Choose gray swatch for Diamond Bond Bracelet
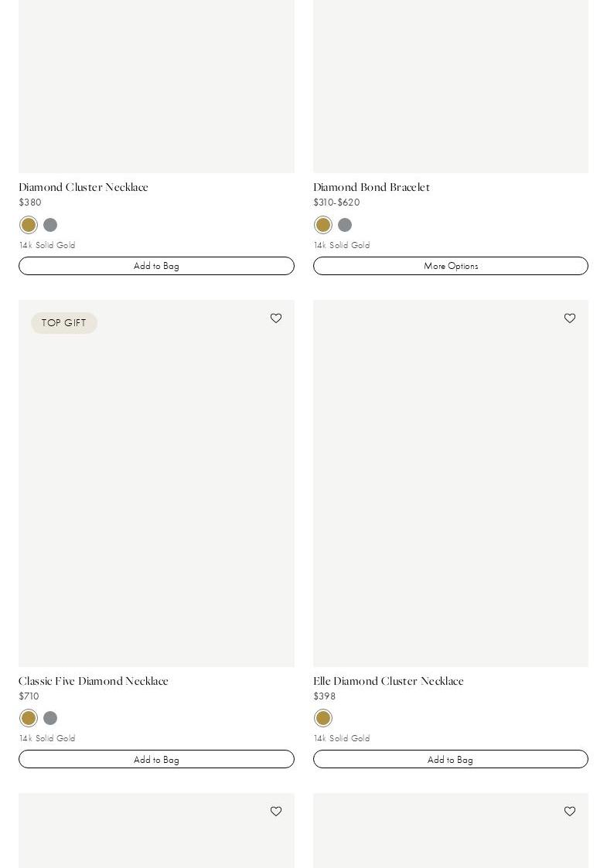 coord(345,225)
